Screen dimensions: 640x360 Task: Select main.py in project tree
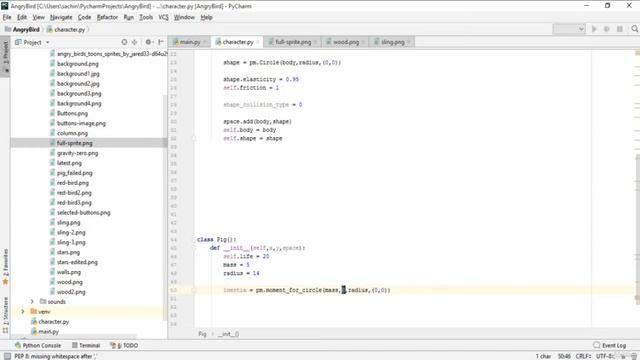coord(49,331)
